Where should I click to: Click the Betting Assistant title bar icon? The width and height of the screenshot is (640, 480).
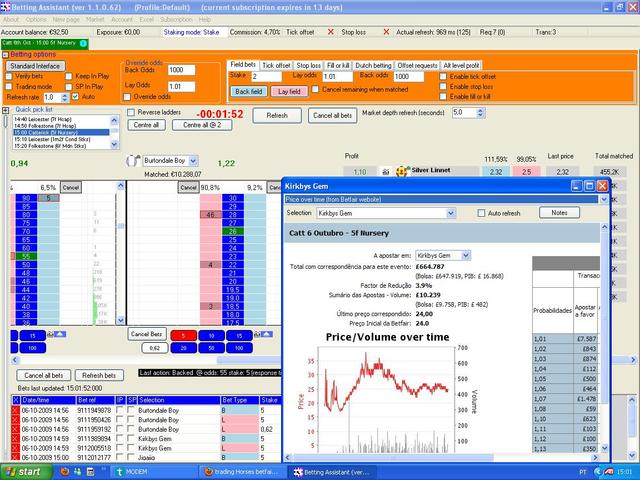click(x=5, y=7)
